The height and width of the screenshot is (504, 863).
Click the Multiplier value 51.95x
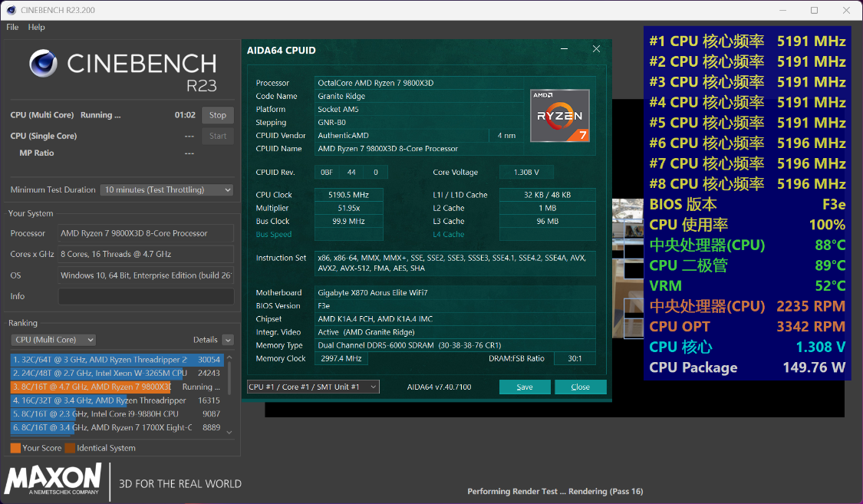(x=348, y=208)
